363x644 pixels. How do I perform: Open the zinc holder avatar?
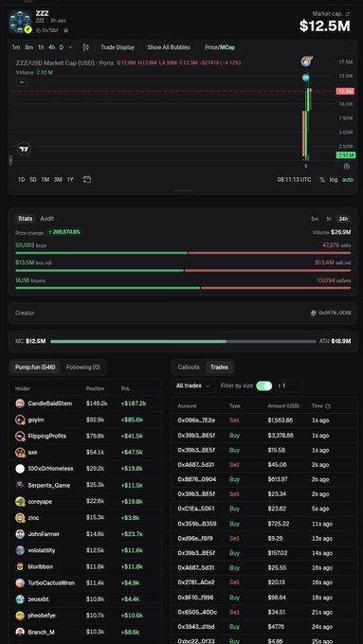click(20, 518)
